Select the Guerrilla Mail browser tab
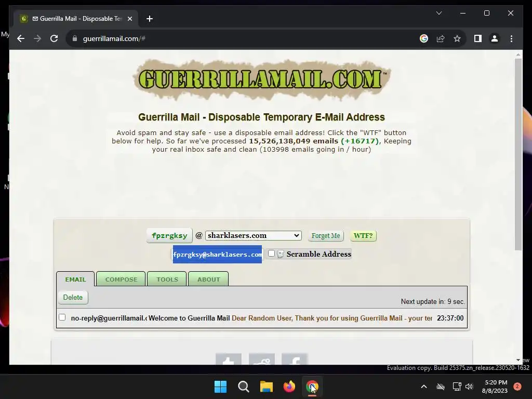Image resolution: width=532 pixels, height=399 pixels. coord(76,19)
